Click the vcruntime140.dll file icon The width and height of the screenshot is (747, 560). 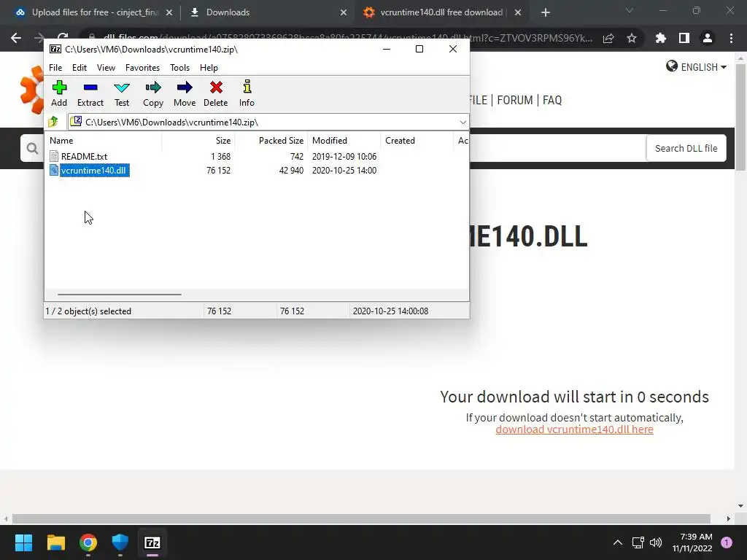pyautogui.click(x=54, y=170)
